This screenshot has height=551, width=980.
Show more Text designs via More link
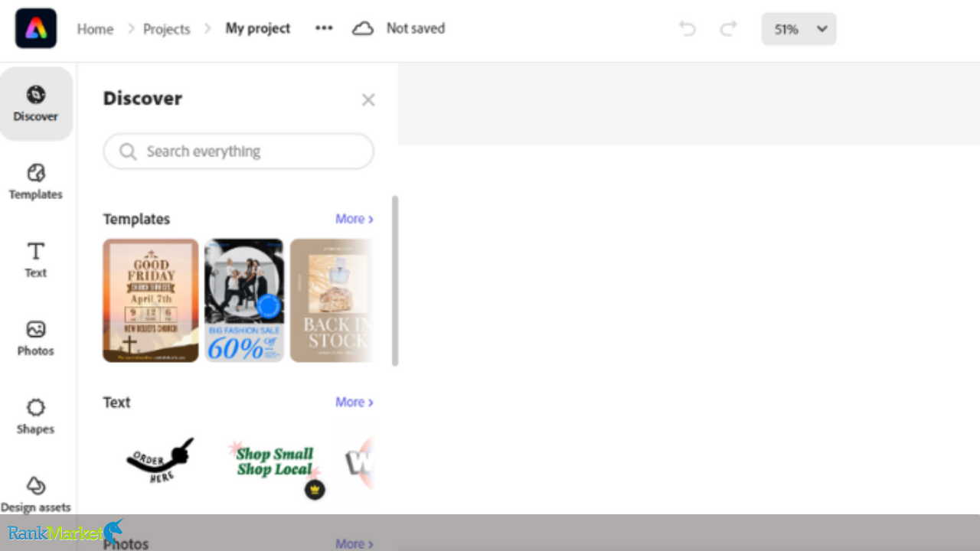point(354,402)
